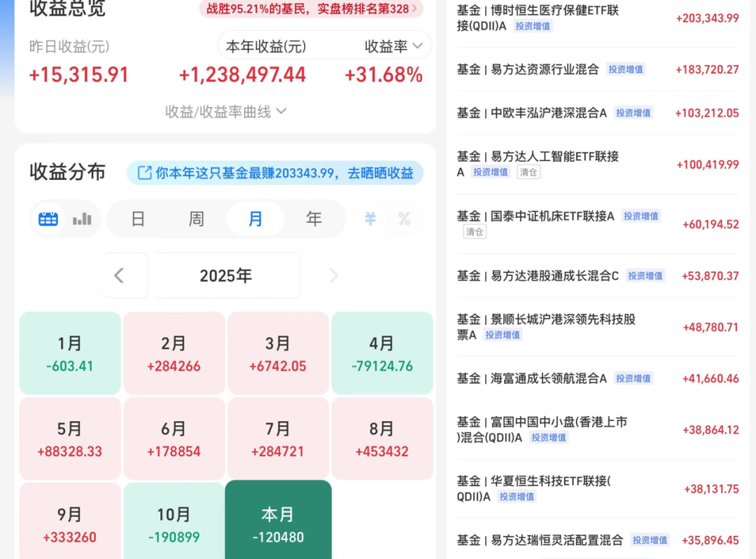The width and height of the screenshot is (756, 559).
Task: Toggle yuan amount display mode
Action: [x=370, y=219]
